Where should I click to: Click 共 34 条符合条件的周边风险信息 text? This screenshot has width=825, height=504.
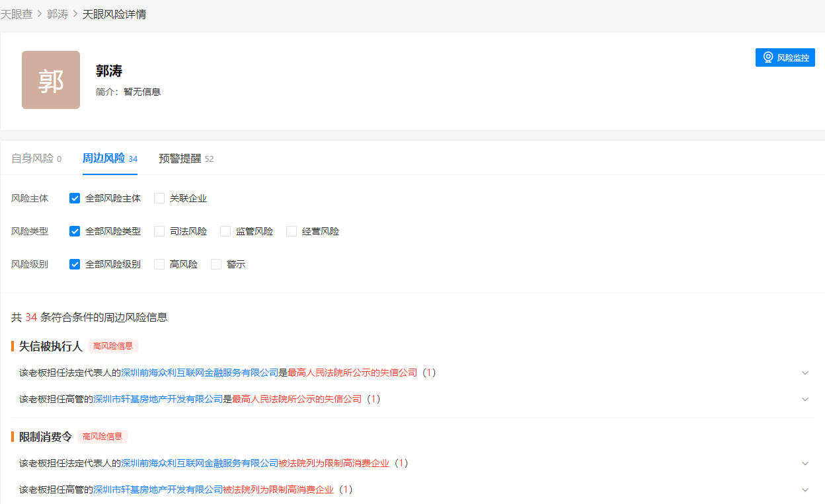tap(89, 317)
